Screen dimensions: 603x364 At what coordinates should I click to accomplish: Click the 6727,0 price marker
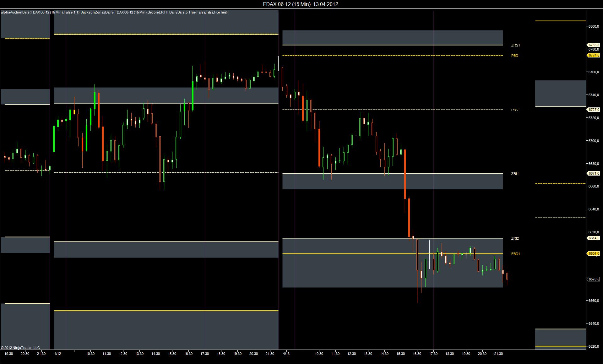coord(594,110)
